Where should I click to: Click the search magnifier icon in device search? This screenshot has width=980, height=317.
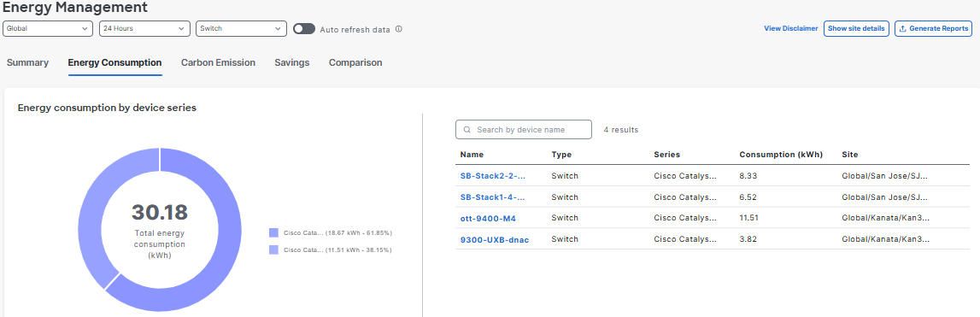467,130
